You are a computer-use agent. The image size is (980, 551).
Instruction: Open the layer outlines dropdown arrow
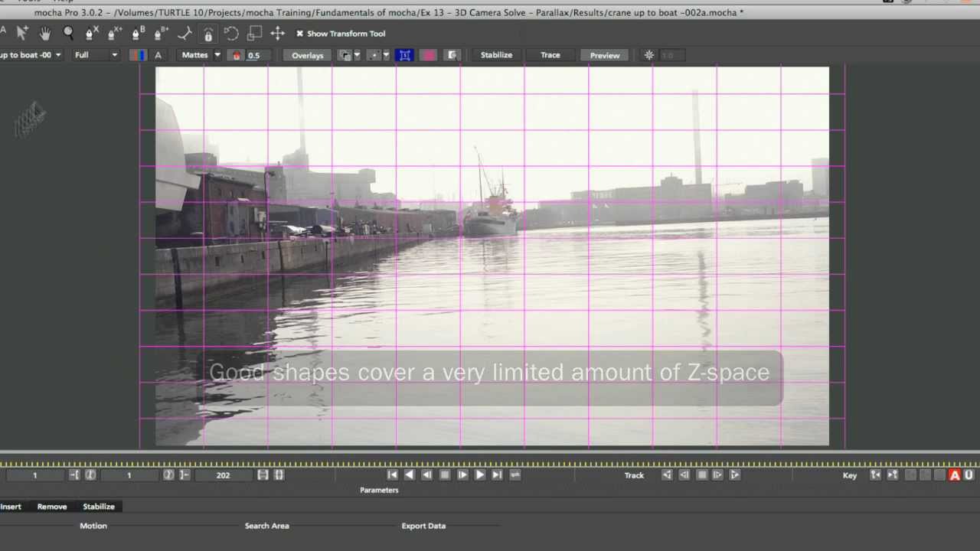(357, 55)
